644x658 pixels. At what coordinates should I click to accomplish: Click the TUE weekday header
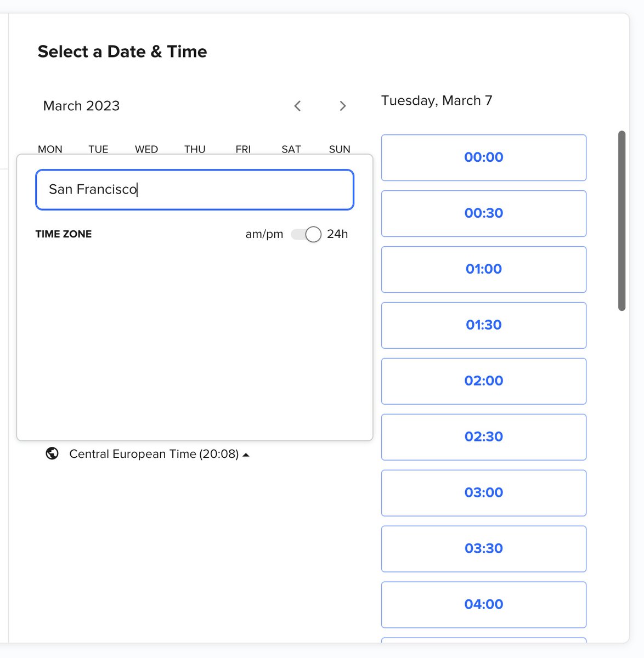pos(98,149)
